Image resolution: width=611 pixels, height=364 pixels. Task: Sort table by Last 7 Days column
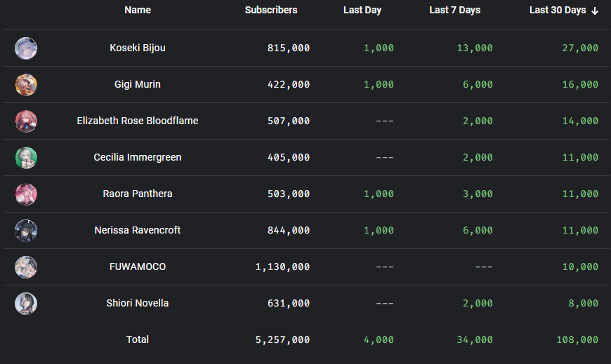[455, 11]
